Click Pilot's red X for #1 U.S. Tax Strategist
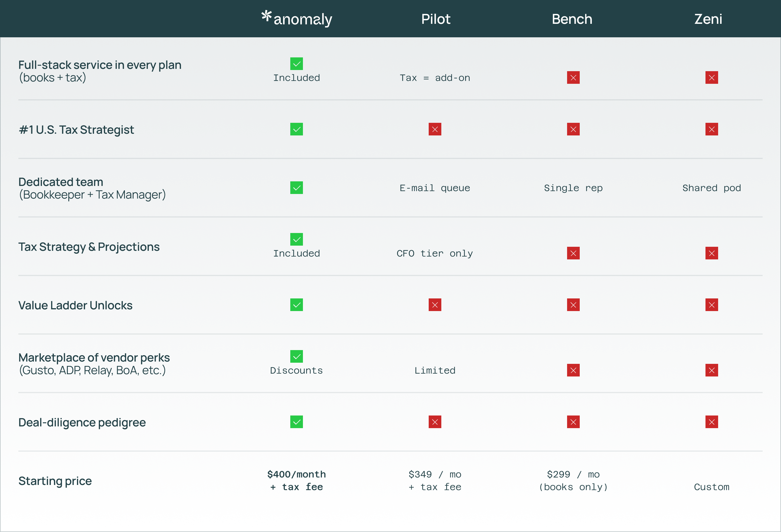 pos(434,129)
